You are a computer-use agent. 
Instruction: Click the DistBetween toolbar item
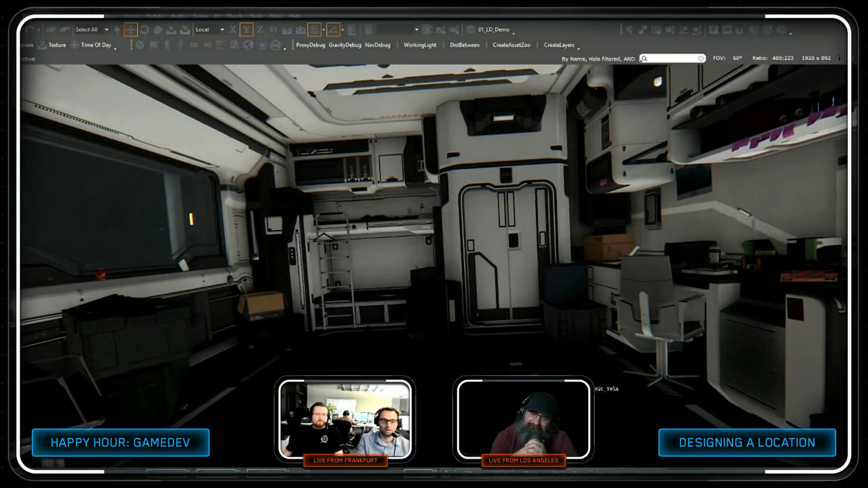click(464, 45)
